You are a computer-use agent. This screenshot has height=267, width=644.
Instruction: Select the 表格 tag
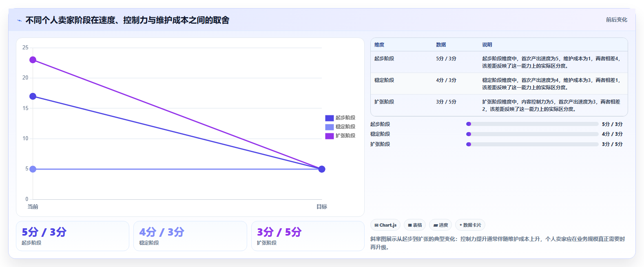[415, 225]
